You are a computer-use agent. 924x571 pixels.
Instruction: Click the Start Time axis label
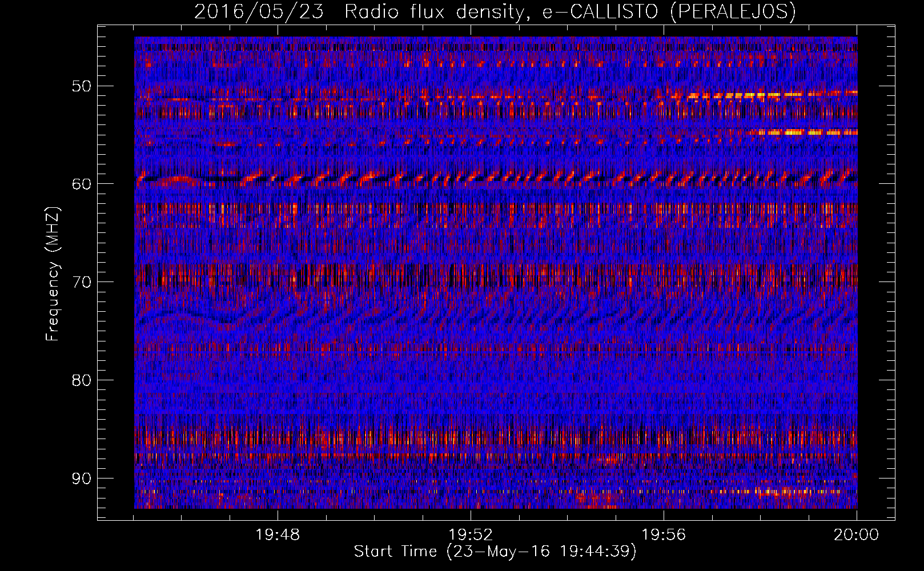[495, 552]
